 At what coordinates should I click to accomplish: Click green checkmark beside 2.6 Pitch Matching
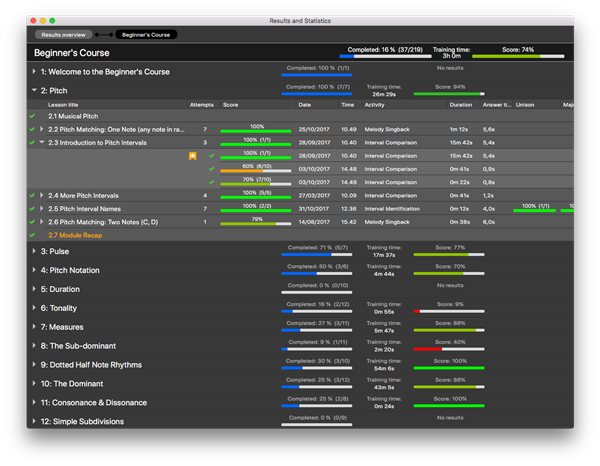(32, 221)
